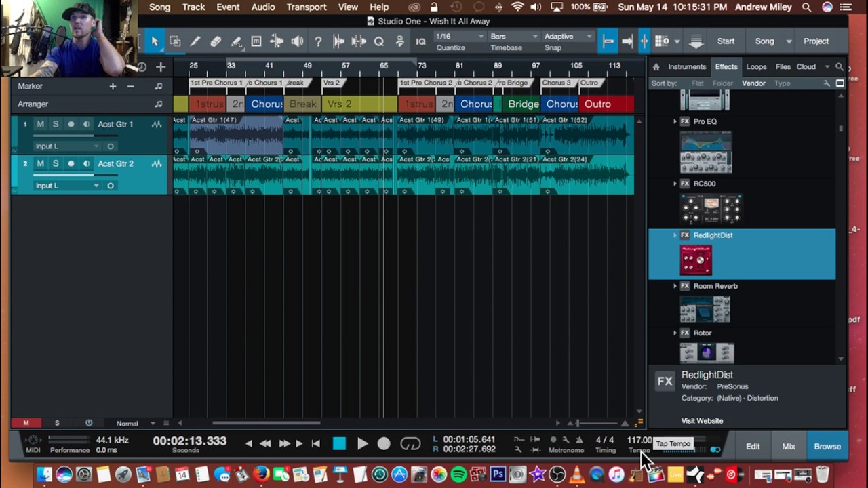Add a marker with the plus icon
The width and height of the screenshot is (868, 488).
tap(113, 86)
